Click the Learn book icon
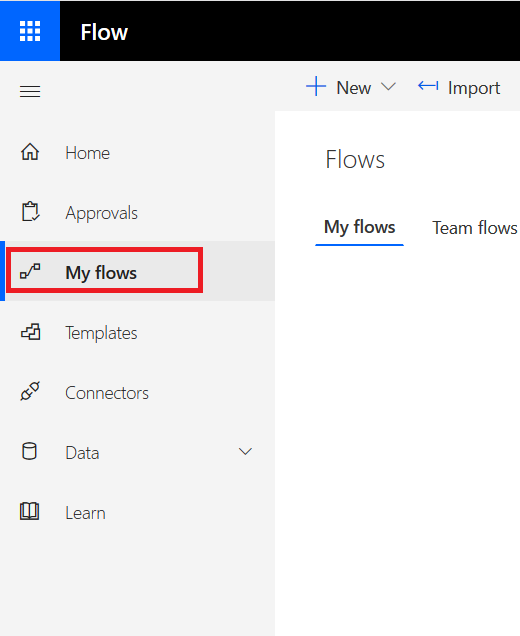Screen dimensions: 520x636 pos(30,511)
